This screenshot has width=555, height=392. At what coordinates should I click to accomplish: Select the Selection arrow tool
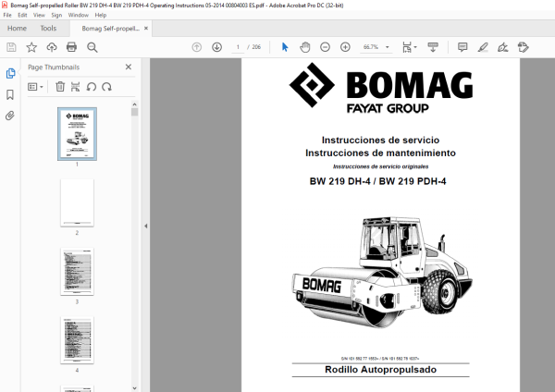(285, 47)
